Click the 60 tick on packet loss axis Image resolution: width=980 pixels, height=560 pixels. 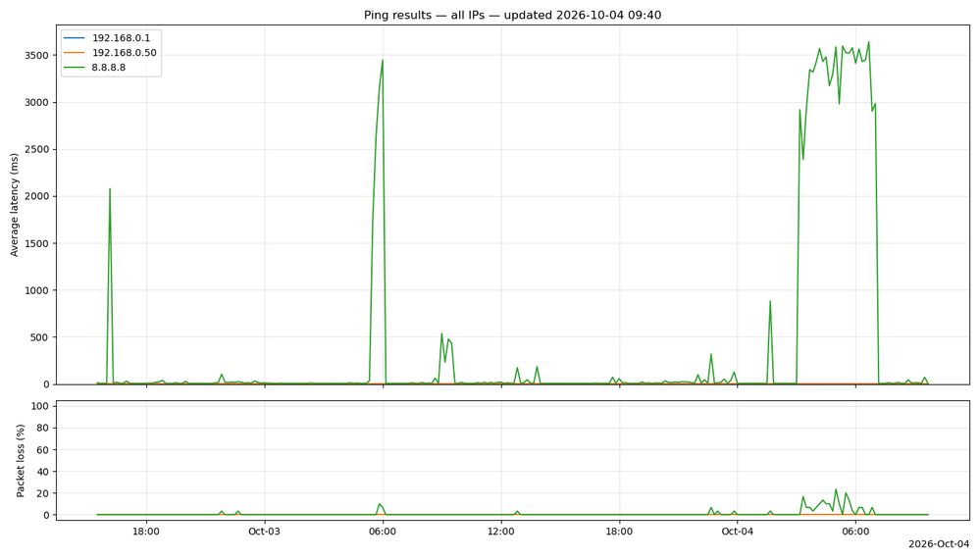point(44,450)
